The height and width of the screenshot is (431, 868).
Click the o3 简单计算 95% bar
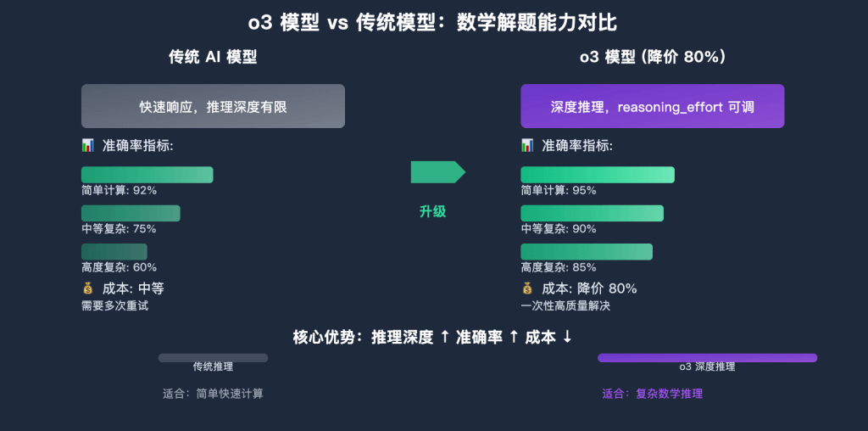point(597,175)
